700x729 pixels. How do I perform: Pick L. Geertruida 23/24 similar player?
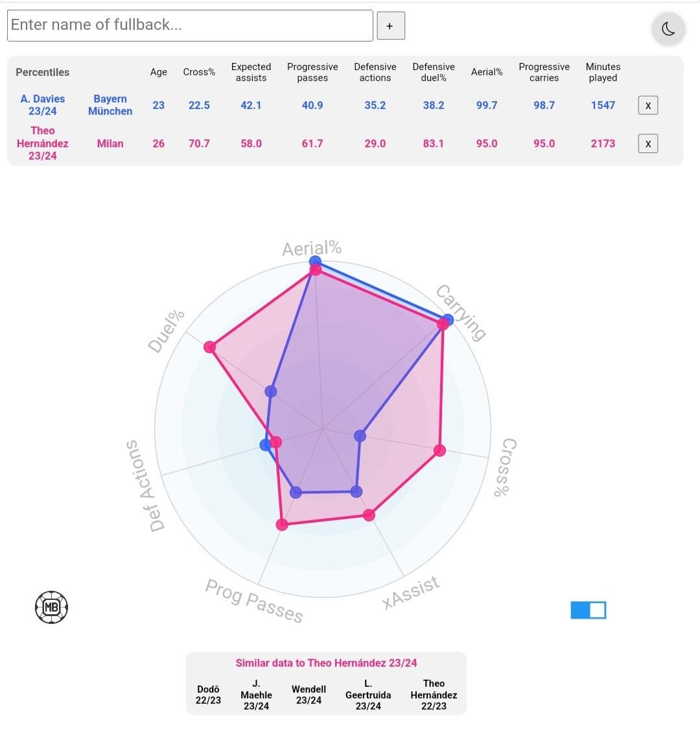coord(368,695)
